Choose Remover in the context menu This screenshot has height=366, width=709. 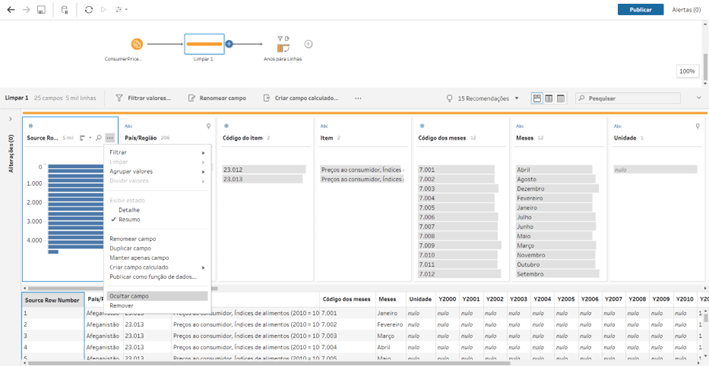point(157,305)
